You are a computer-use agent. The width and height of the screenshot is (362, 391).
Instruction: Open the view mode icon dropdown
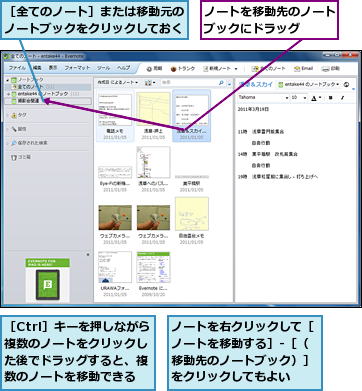(x=150, y=83)
